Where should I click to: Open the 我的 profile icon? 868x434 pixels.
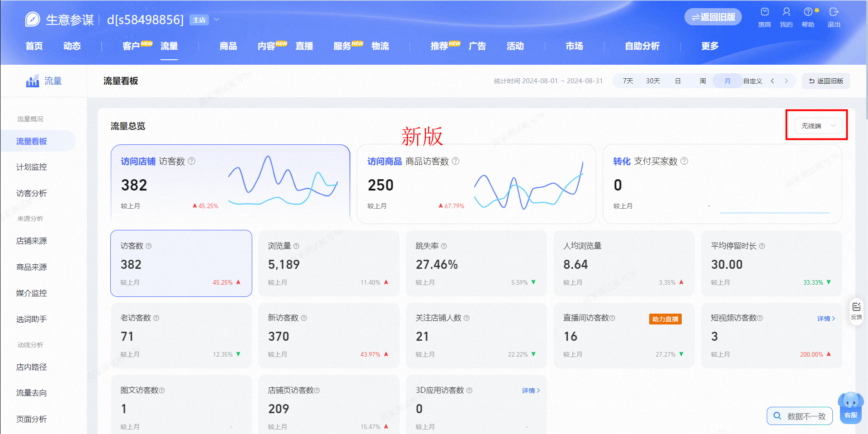coord(786,12)
